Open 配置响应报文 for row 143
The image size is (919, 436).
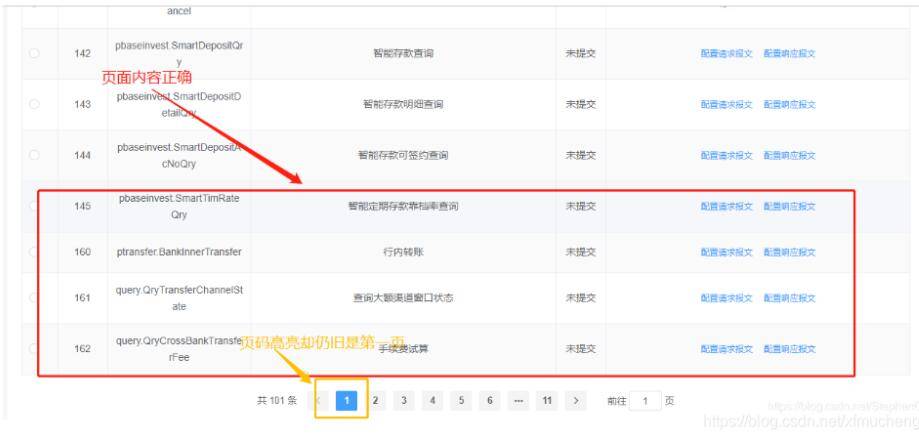pyautogui.click(x=789, y=104)
